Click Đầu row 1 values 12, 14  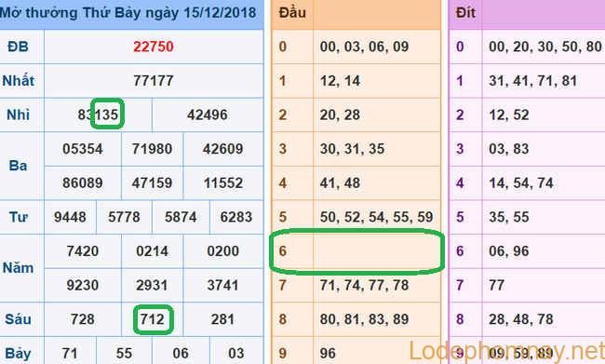point(340,81)
